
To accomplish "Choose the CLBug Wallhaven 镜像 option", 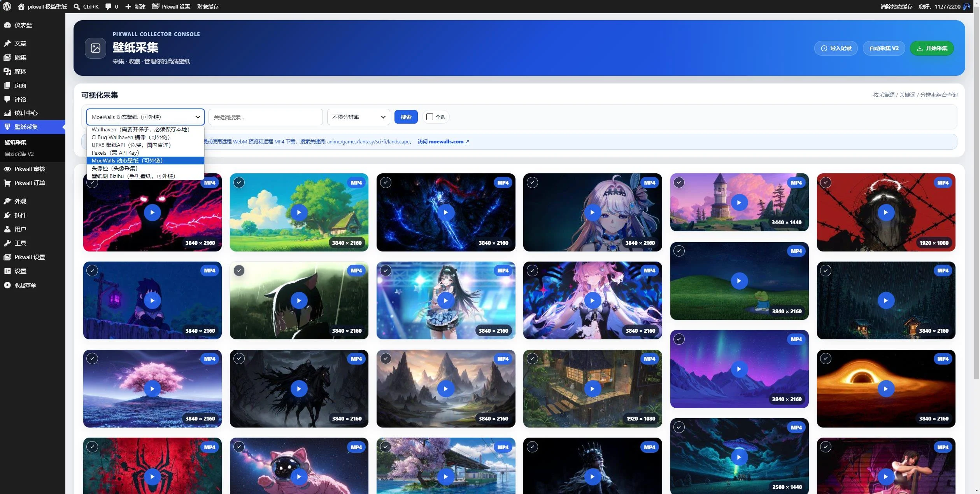I will pos(145,137).
